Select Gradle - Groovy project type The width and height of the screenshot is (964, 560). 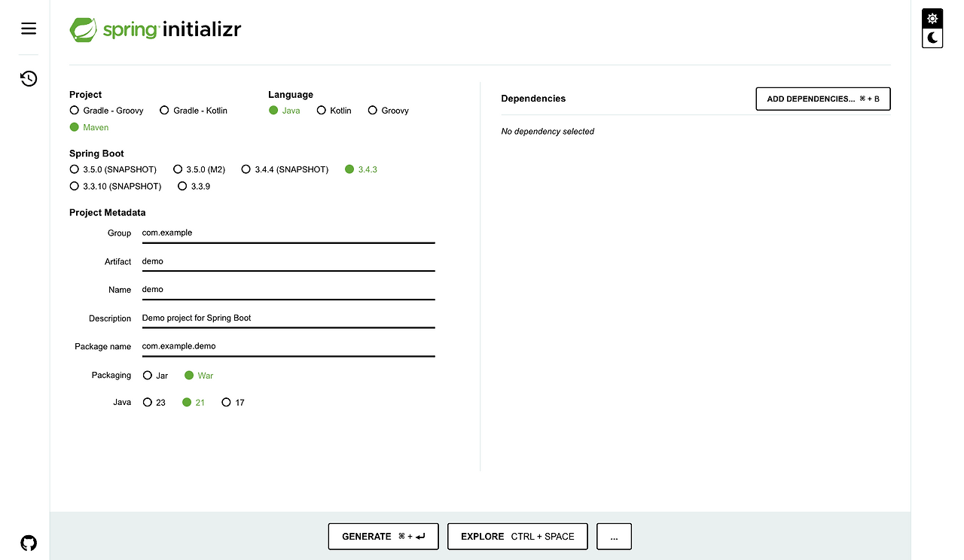[x=106, y=111]
